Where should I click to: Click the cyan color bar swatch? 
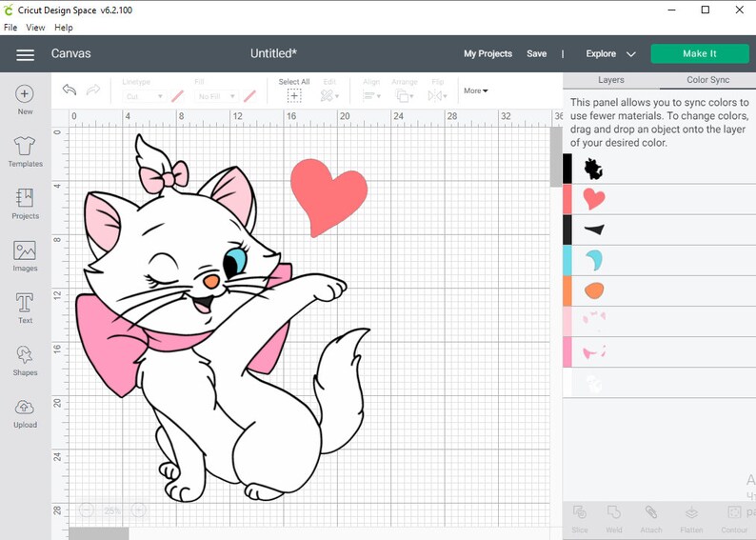(x=567, y=260)
